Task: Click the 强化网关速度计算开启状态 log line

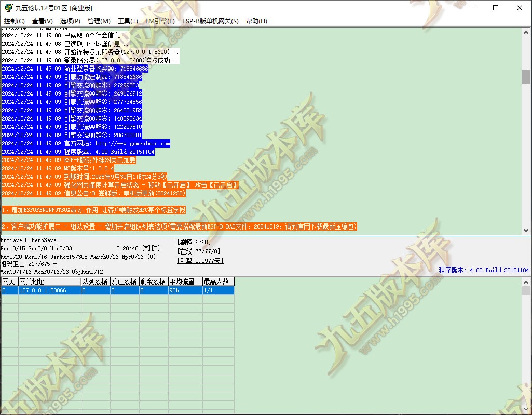Action: coord(120,185)
